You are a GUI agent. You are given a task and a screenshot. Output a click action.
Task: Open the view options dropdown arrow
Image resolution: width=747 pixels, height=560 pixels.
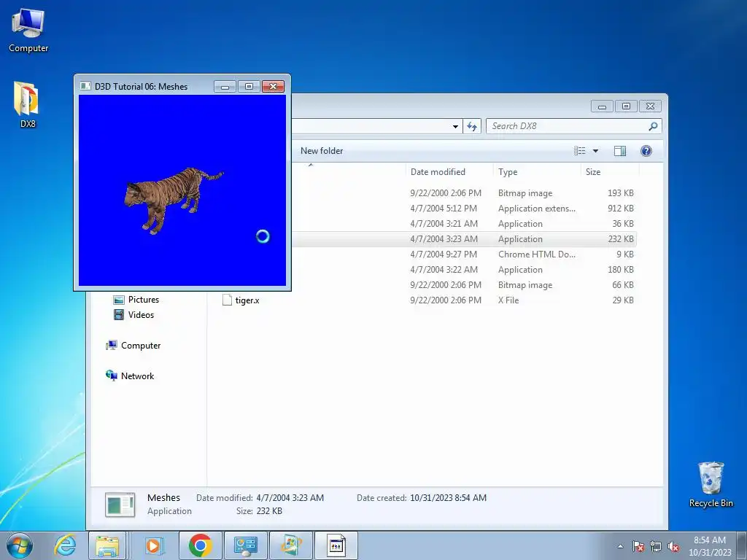(x=595, y=151)
